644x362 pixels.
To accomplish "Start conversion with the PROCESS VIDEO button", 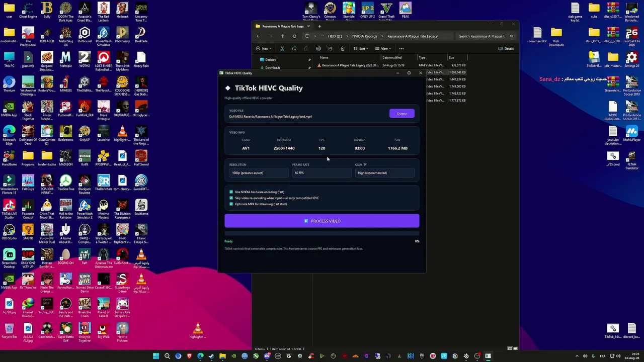I will pyautogui.click(x=322, y=221).
